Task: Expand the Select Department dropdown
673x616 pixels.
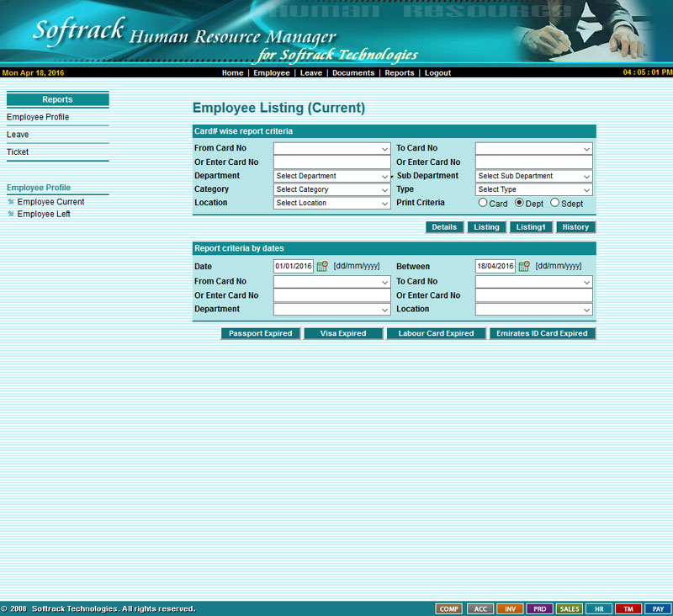Action: [331, 176]
